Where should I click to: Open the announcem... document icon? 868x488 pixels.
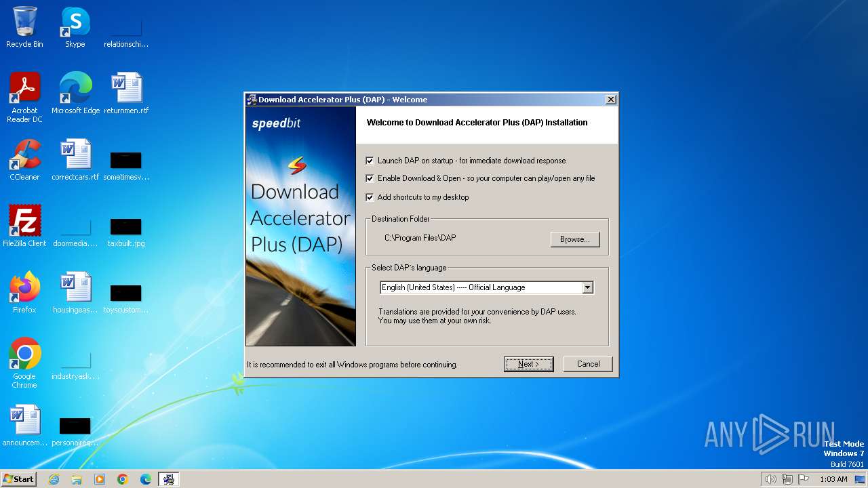pos(24,426)
